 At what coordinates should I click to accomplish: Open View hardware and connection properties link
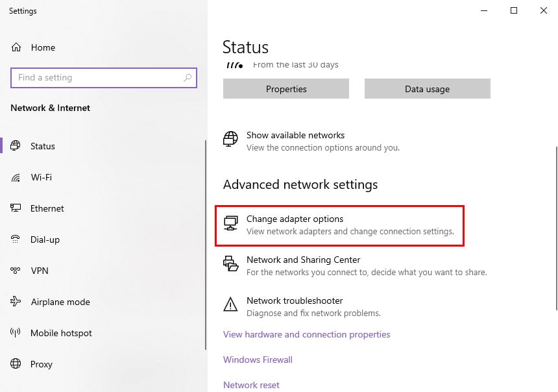[x=306, y=334]
